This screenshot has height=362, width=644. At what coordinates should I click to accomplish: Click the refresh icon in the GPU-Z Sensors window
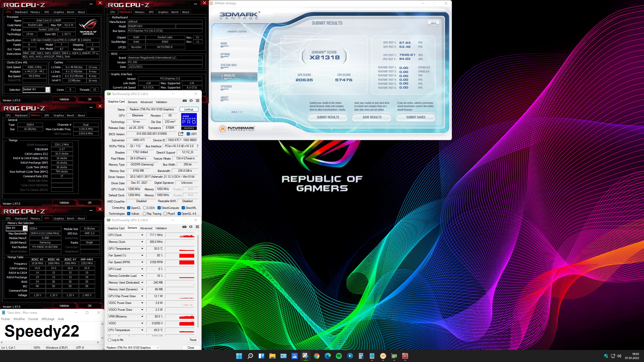click(191, 227)
